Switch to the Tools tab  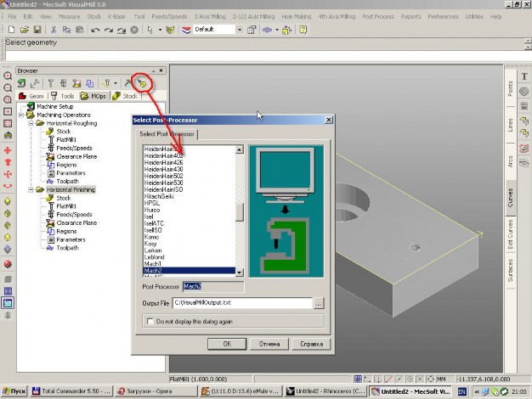pos(63,96)
